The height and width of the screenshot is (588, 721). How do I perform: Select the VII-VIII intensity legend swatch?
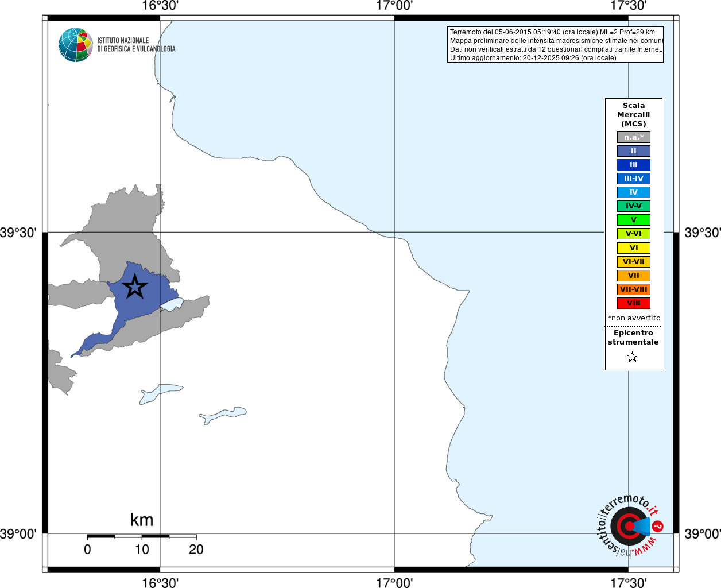click(634, 289)
